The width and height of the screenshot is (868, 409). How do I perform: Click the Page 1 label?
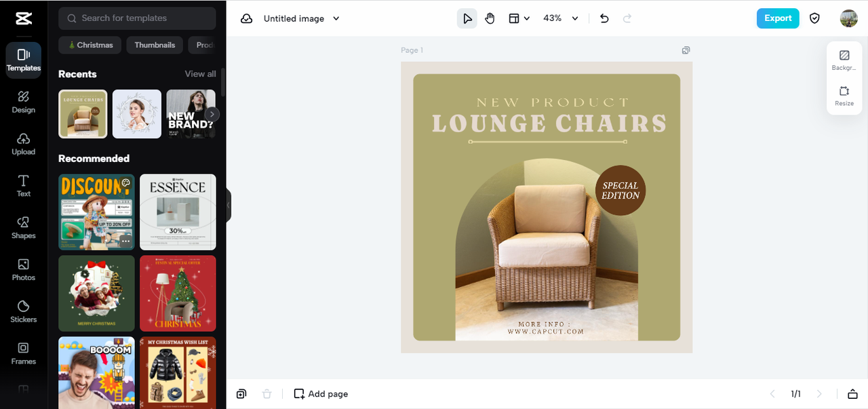412,50
